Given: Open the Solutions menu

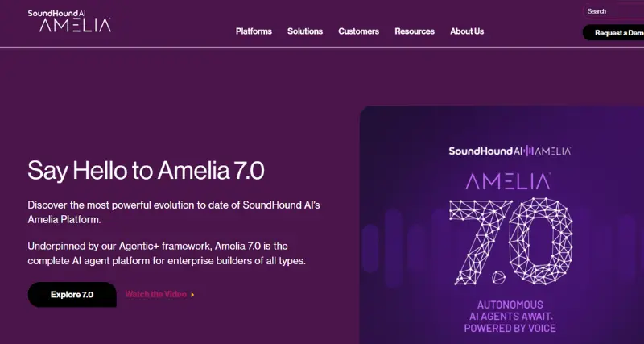Looking at the screenshot, I should (305, 31).
